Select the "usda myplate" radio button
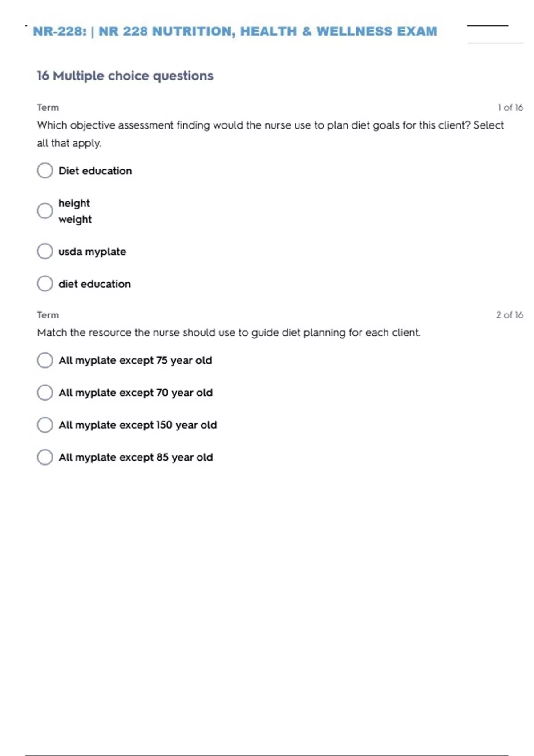 45,251
